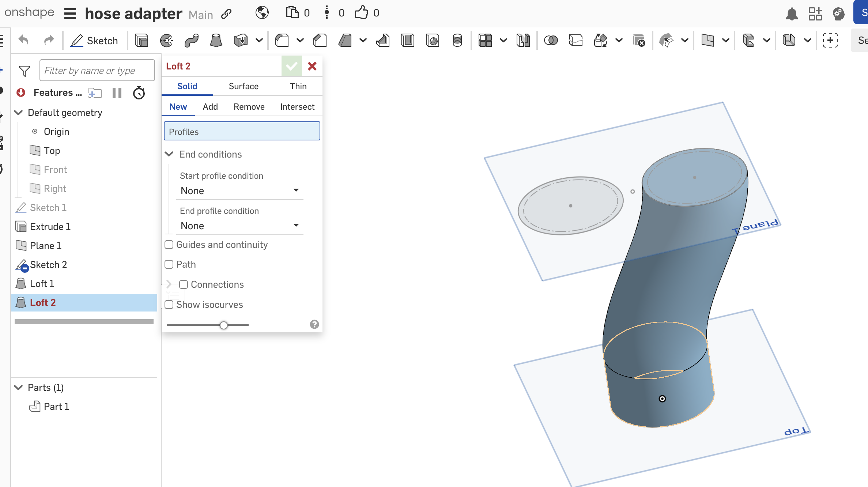Enable the Path checkbox
The image size is (868, 487).
point(169,264)
